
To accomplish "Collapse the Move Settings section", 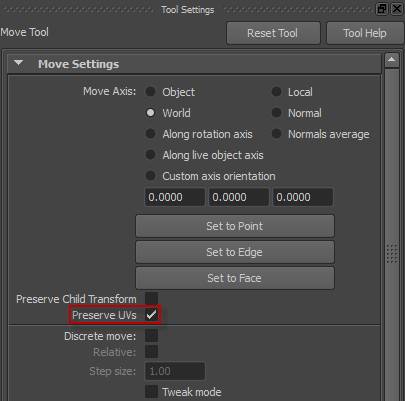I will click(x=19, y=63).
